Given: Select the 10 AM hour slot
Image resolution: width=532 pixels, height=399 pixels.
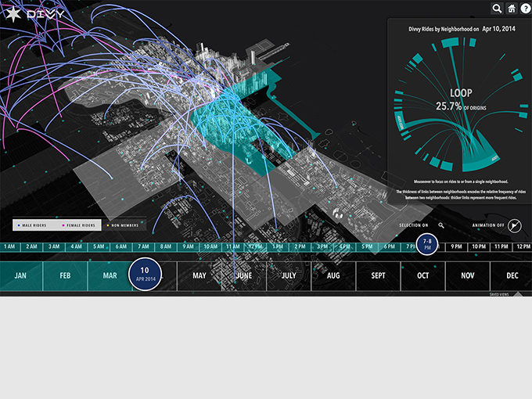Looking at the screenshot, I should pyautogui.click(x=210, y=246).
